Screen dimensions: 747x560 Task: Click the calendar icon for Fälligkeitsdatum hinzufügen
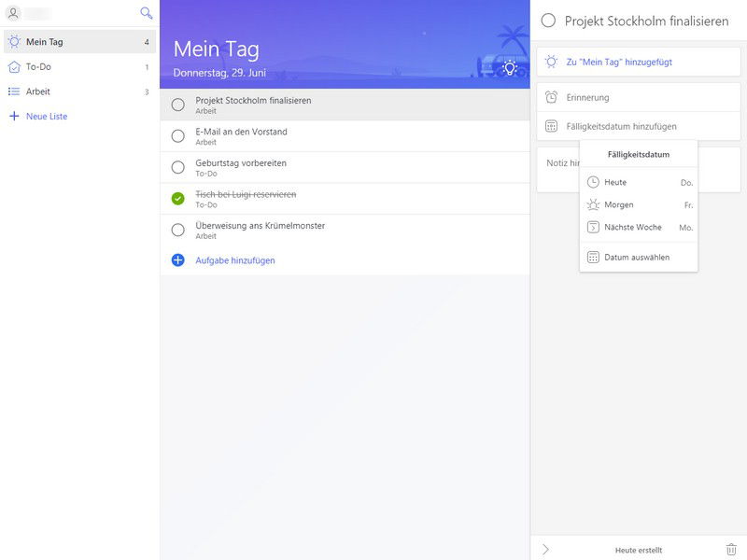pyautogui.click(x=551, y=126)
